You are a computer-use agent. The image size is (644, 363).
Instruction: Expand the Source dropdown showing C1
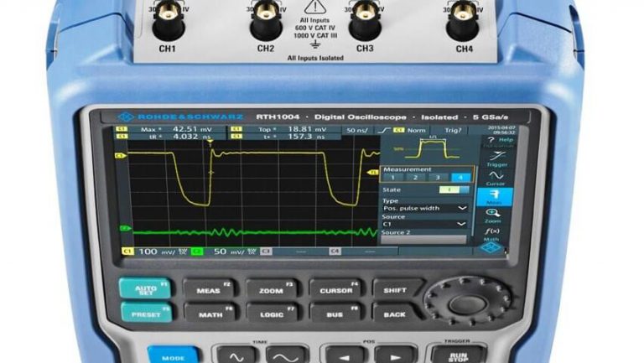(x=424, y=224)
